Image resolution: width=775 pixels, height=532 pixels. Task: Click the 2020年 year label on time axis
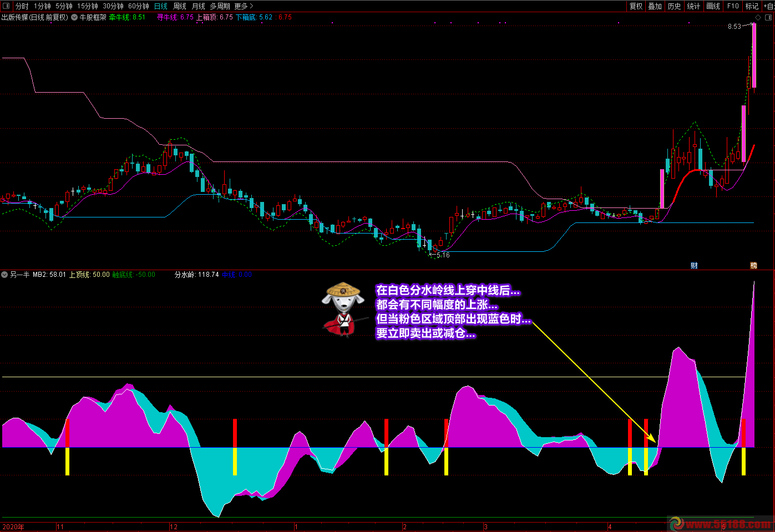[x=13, y=527]
